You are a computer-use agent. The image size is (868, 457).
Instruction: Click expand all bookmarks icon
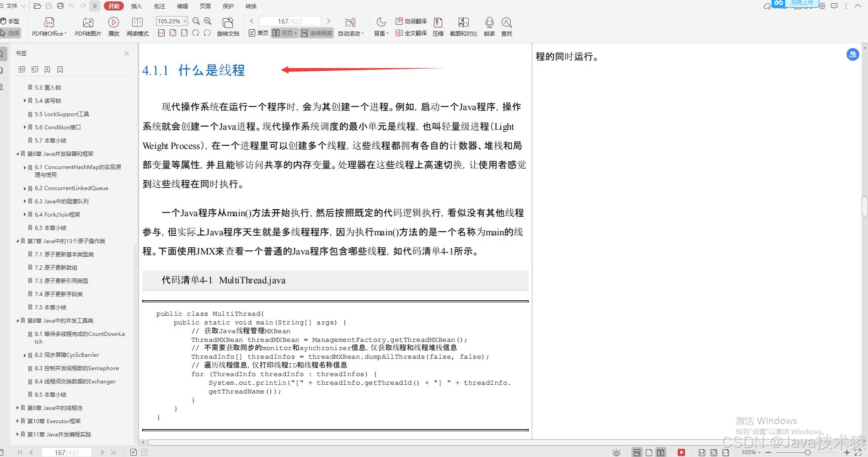[x=21, y=69]
